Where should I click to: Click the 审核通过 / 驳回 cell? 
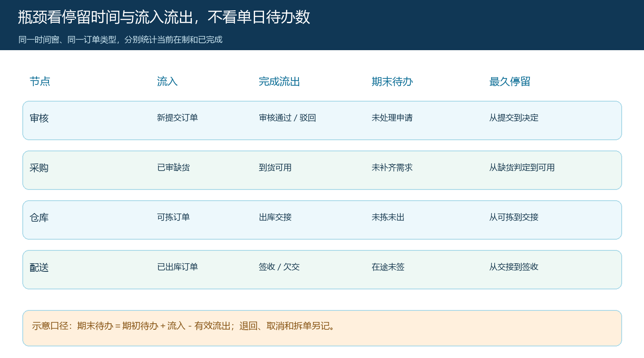tap(287, 118)
